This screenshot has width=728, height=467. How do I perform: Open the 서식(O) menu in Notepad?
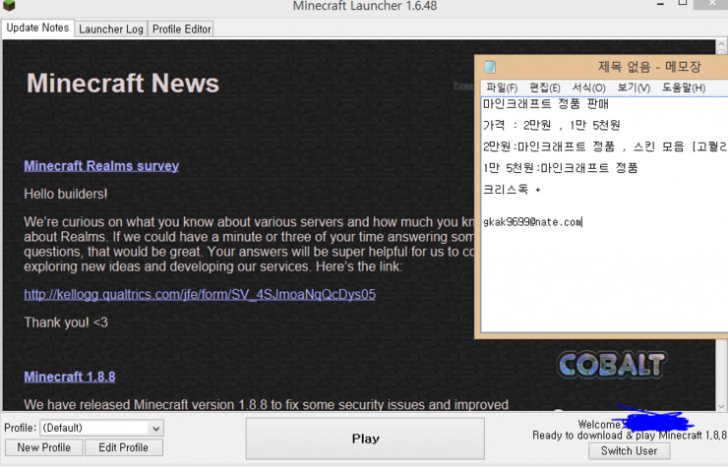[x=589, y=88]
